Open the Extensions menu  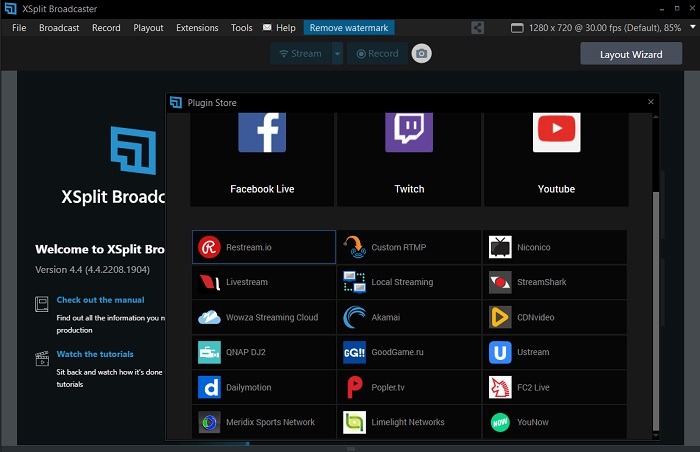pyautogui.click(x=197, y=28)
